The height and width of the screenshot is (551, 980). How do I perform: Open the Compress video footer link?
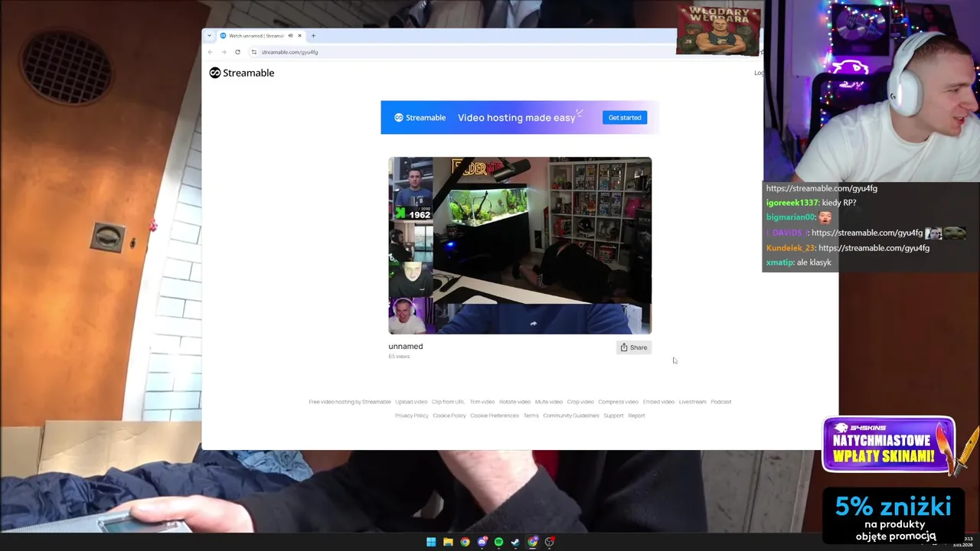(x=618, y=402)
